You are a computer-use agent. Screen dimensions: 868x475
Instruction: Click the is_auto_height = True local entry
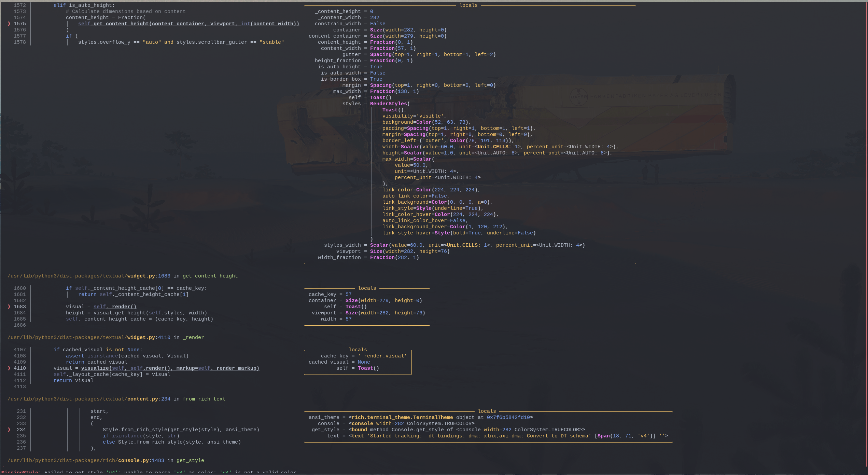pos(350,67)
